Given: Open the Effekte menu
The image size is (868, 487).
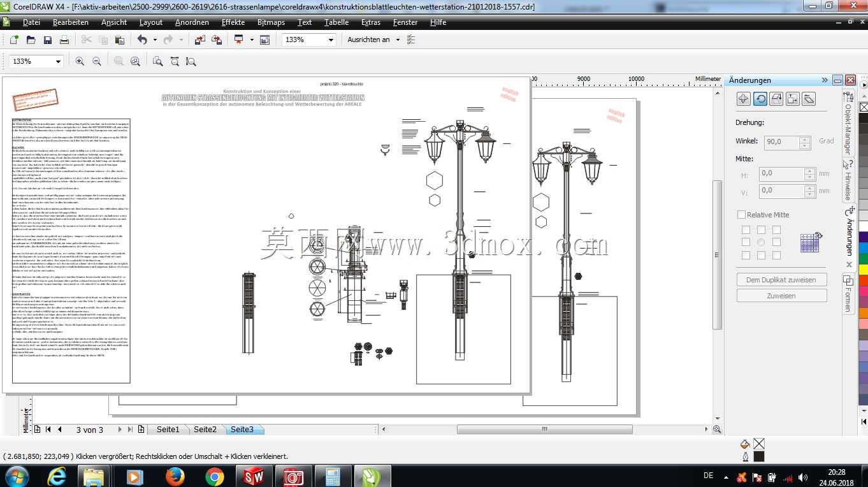Looking at the screenshot, I should click(x=233, y=22).
